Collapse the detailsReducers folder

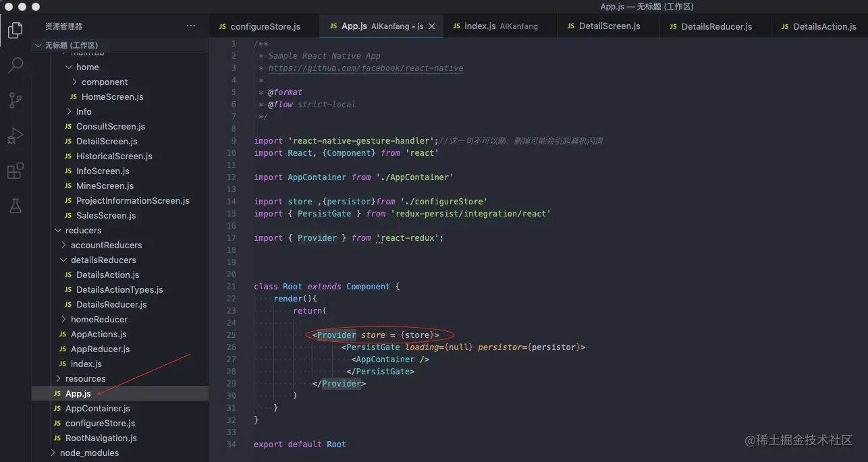tap(120, 260)
